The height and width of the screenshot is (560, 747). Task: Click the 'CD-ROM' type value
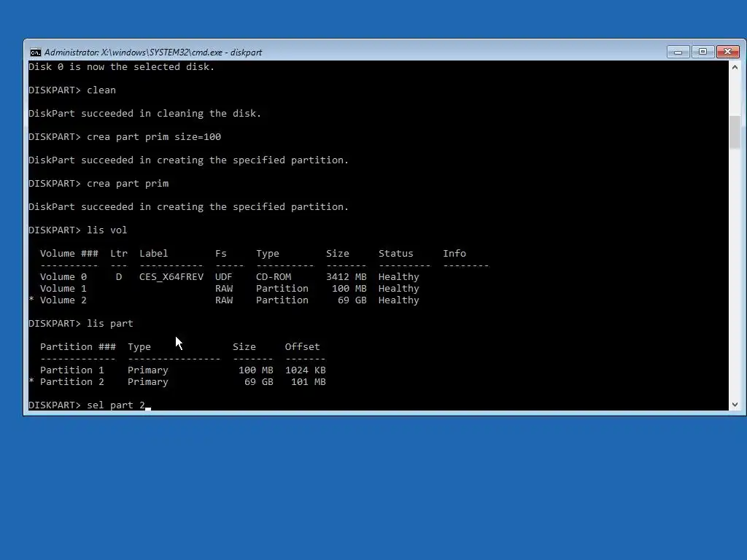tap(274, 276)
